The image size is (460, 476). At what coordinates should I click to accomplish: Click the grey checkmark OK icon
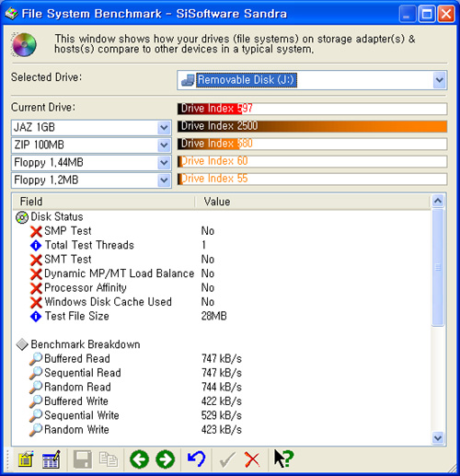click(x=227, y=459)
